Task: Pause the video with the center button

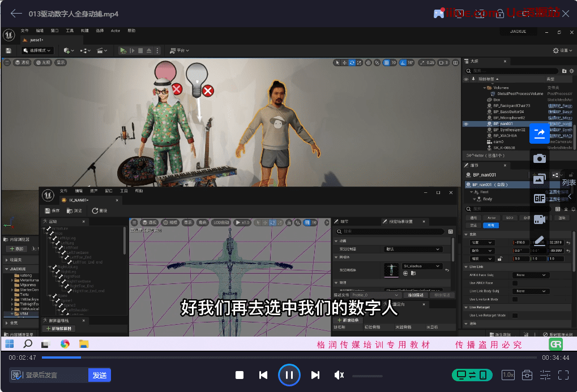Action: coord(289,375)
